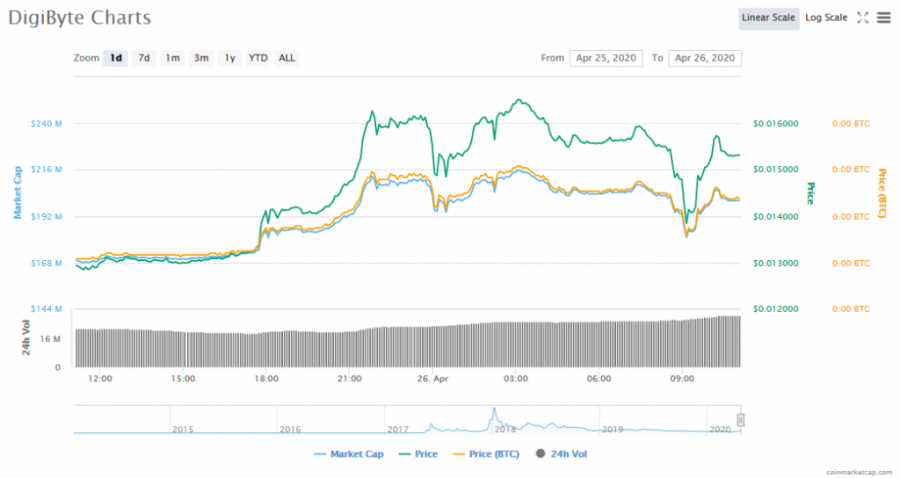Select the 1m zoom range
Image resolution: width=900 pixels, height=478 pixels.
[x=172, y=58]
